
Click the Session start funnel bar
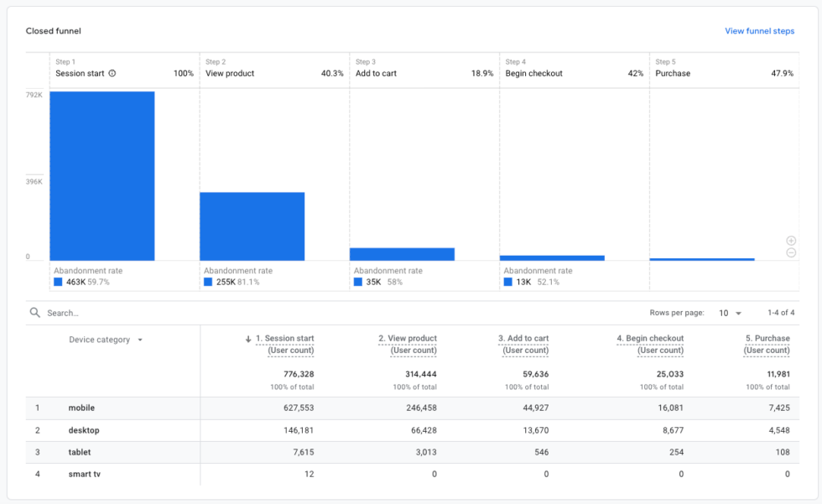[102, 176]
